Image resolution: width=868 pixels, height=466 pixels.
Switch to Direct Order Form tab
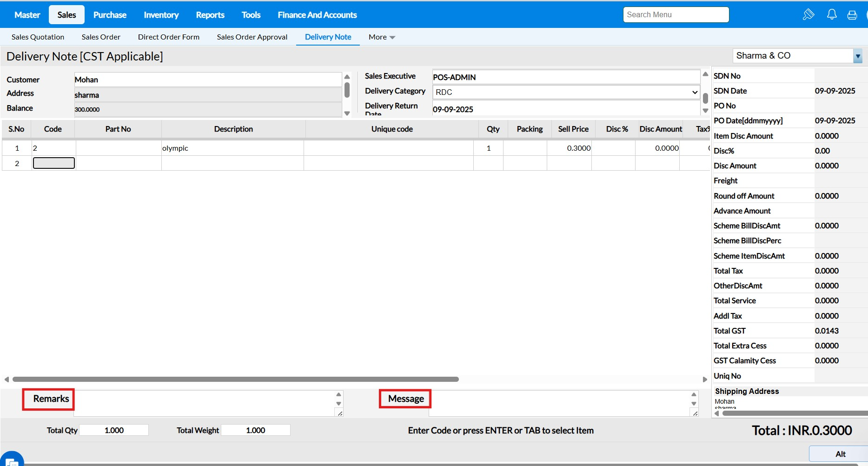[169, 37]
